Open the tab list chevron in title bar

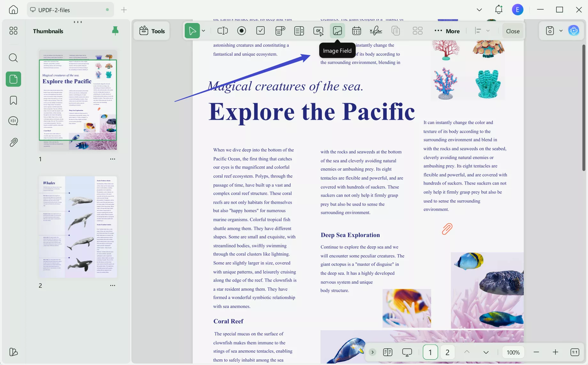pos(479,10)
